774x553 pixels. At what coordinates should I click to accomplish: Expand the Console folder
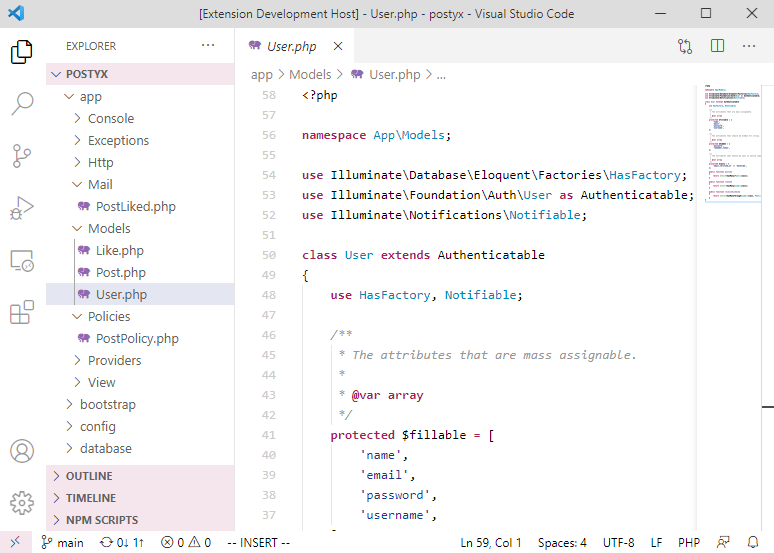(x=140, y=118)
